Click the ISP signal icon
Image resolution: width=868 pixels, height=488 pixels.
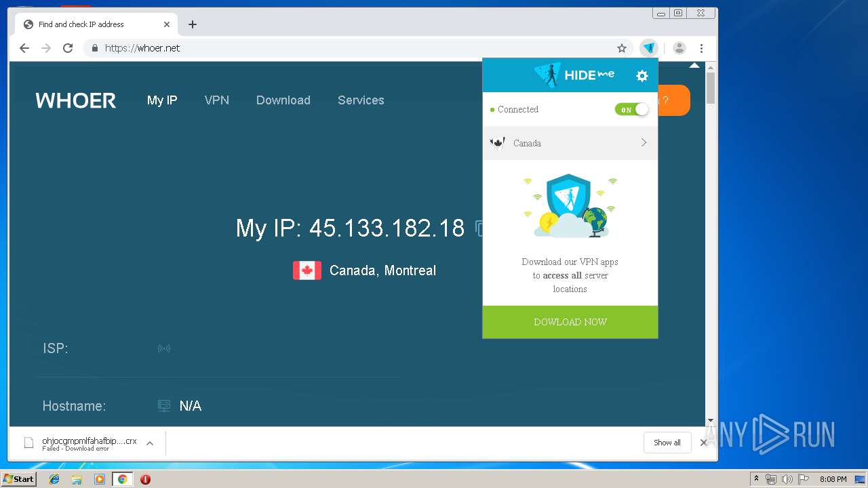point(164,348)
